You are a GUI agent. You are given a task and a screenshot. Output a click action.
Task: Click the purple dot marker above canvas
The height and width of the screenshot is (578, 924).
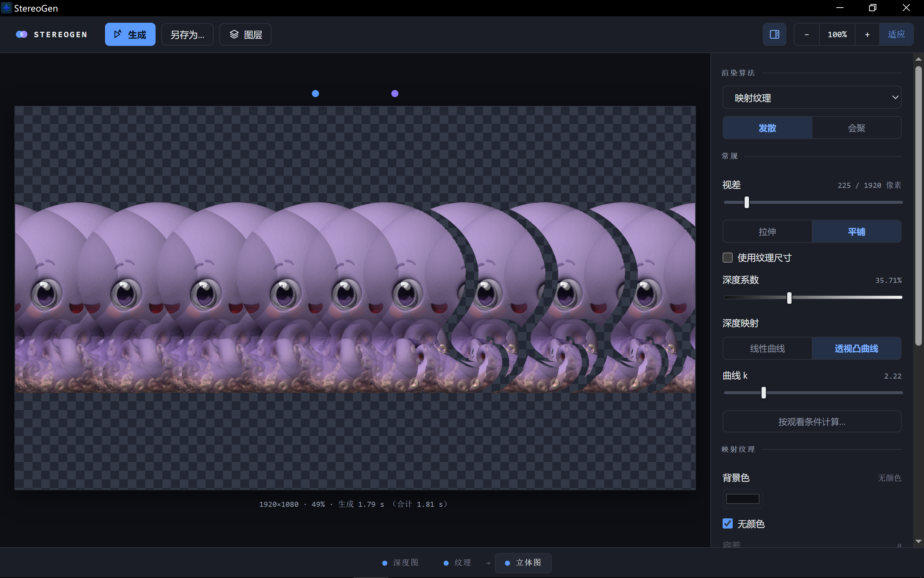point(395,94)
